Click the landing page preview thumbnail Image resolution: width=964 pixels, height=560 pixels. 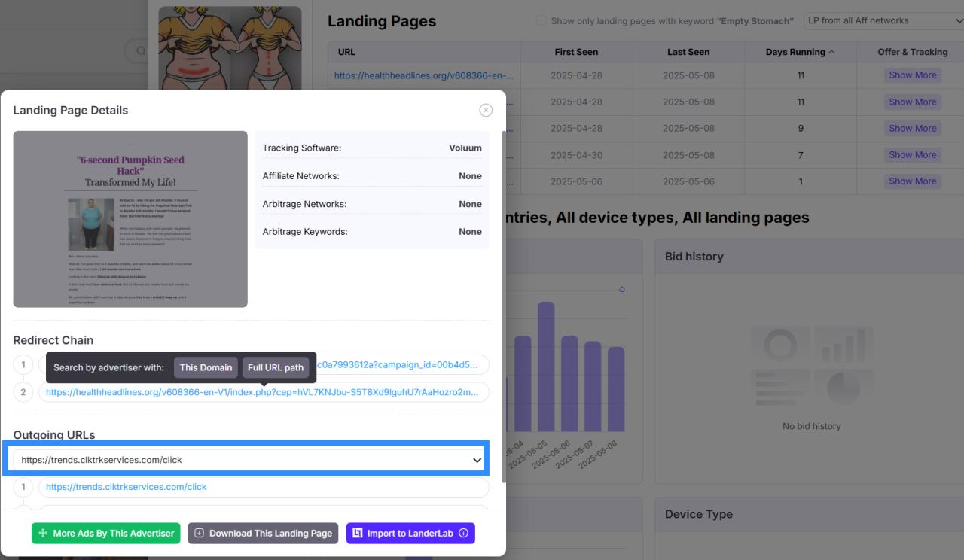[x=130, y=219]
